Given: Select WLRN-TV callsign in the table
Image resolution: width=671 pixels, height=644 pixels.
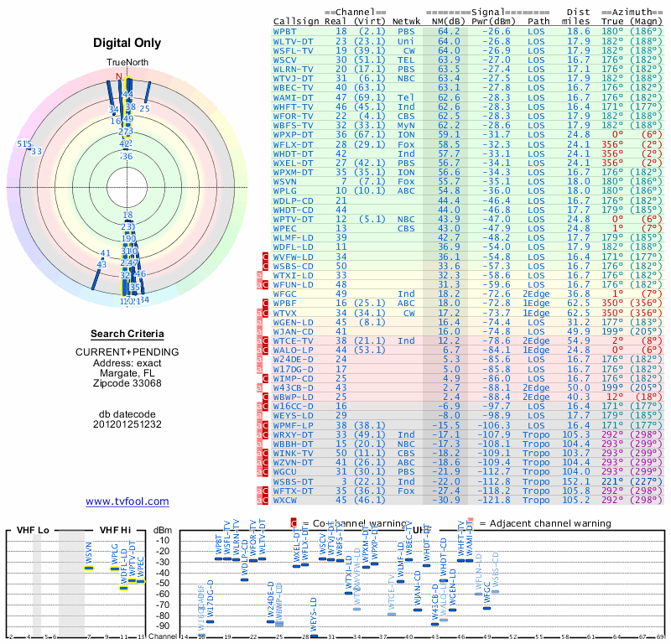Looking at the screenshot, I should tap(293, 70).
